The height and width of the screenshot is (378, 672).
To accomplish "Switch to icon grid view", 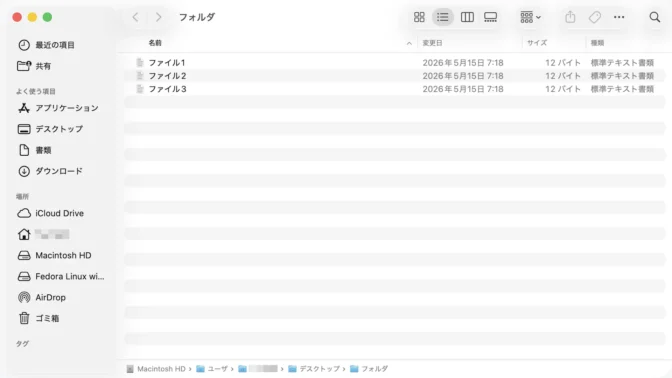I will (x=419, y=17).
